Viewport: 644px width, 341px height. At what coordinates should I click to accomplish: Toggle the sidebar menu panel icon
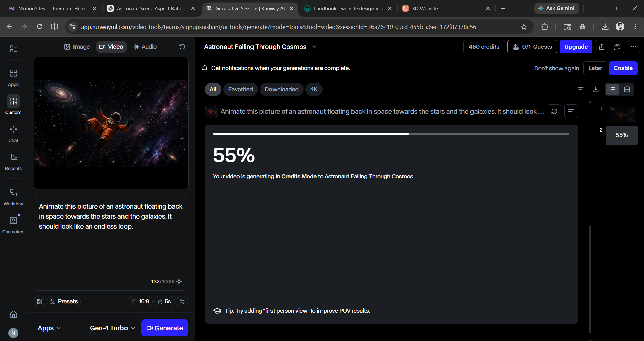coord(13,49)
